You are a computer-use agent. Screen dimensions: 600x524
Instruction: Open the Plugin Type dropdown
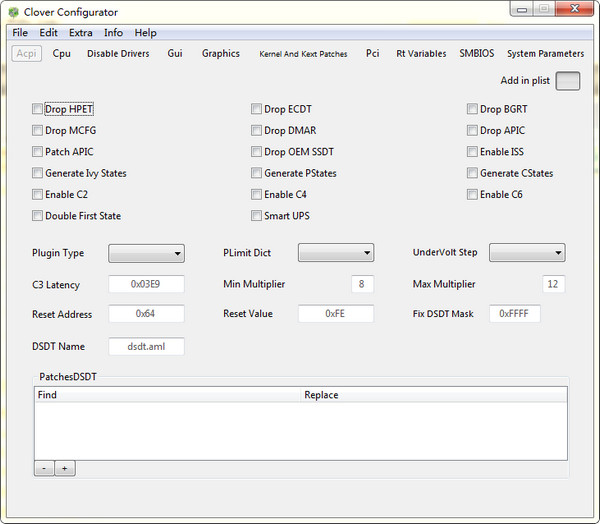146,253
